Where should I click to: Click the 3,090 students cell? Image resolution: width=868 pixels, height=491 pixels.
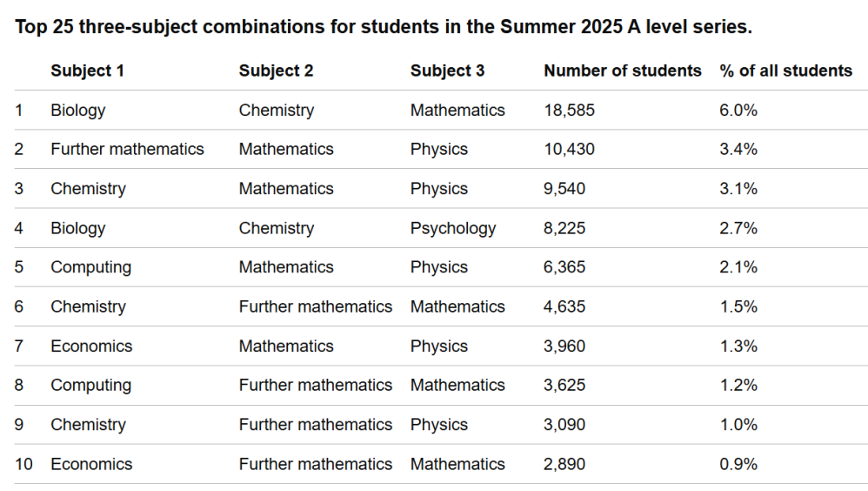click(x=564, y=425)
